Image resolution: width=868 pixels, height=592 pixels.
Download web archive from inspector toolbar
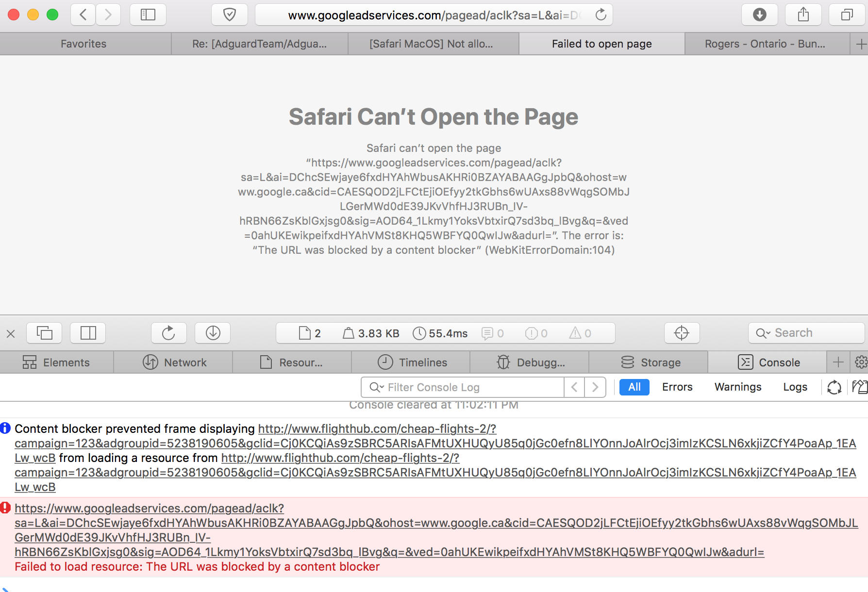point(213,333)
